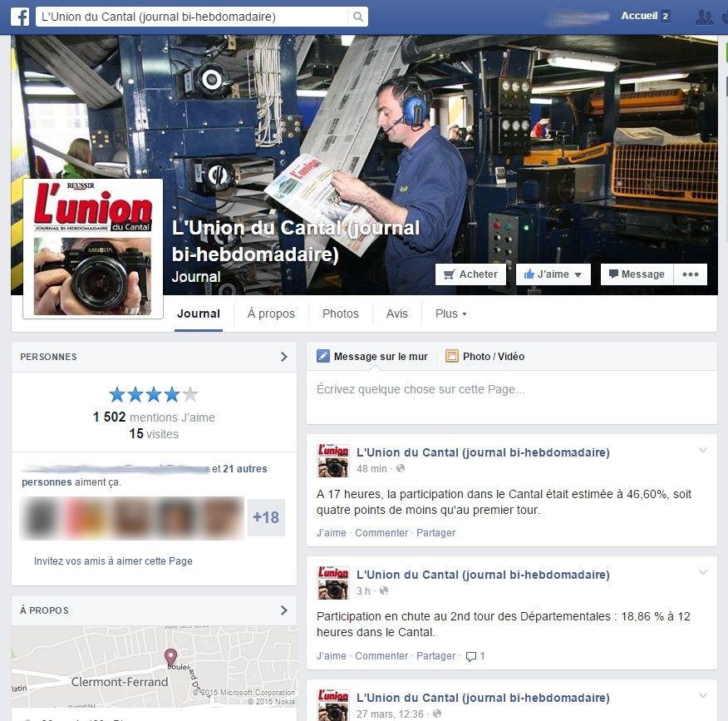This screenshot has height=721, width=728.
Task: Click the Écrivez quelque chose sur cette Page box
Action: pos(512,398)
